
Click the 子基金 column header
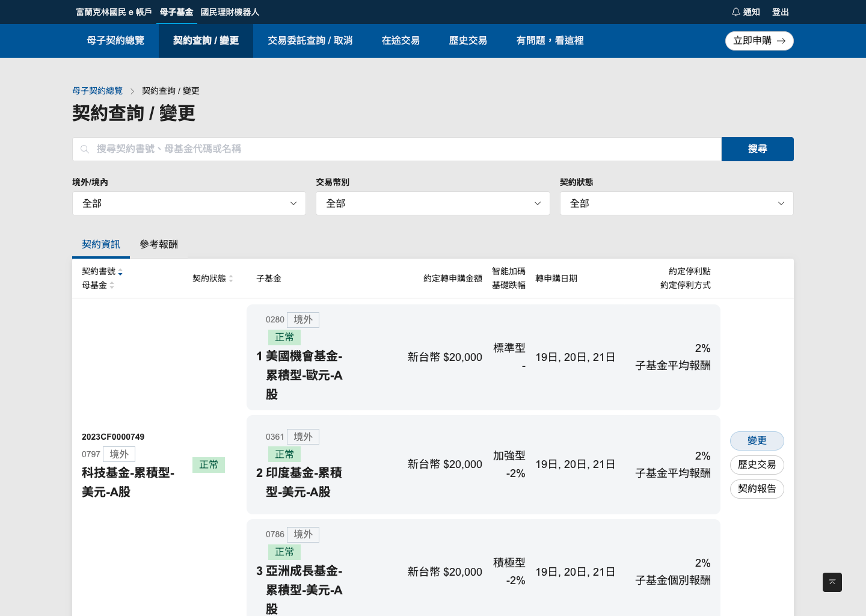coord(269,279)
